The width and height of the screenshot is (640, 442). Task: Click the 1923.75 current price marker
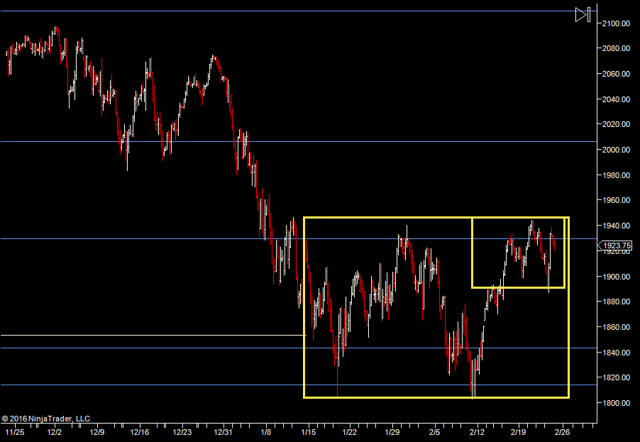pyautogui.click(x=619, y=244)
